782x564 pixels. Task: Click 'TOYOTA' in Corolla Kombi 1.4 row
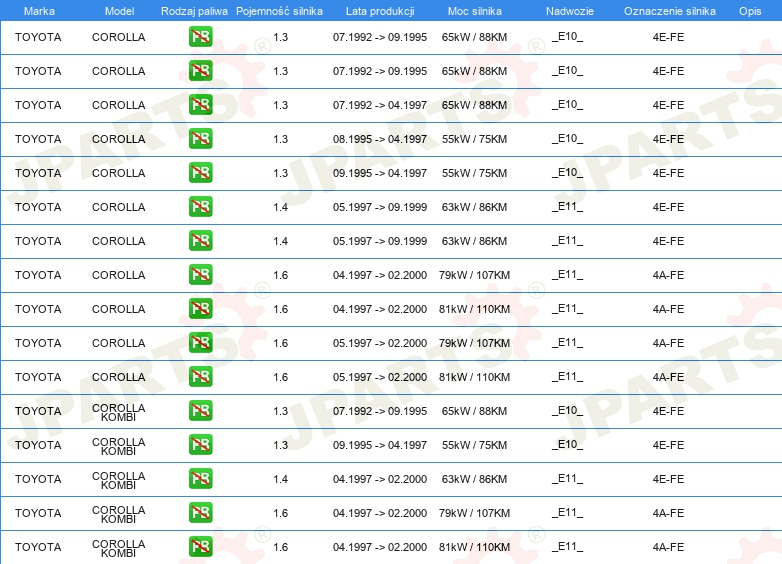pos(38,479)
